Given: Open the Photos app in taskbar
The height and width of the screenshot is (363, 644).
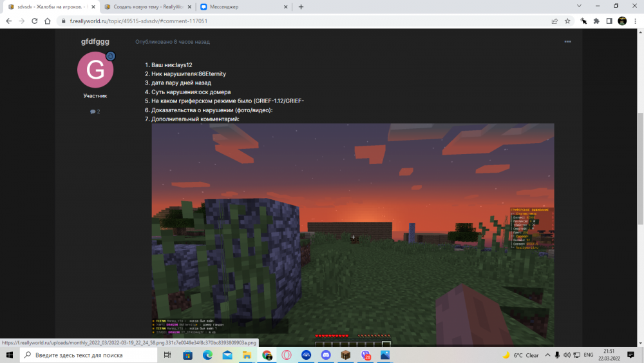Looking at the screenshot, I should coord(385,355).
